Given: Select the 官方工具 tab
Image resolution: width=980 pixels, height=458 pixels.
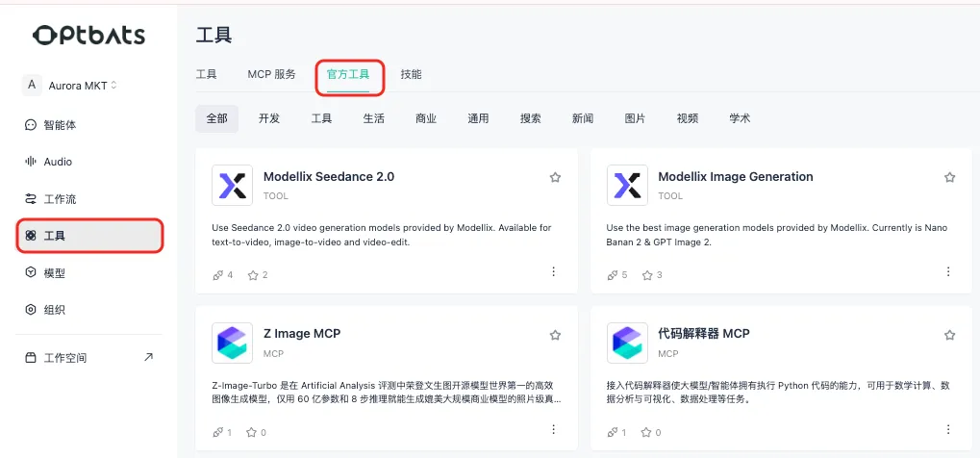Looking at the screenshot, I should pyautogui.click(x=348, y=74).
